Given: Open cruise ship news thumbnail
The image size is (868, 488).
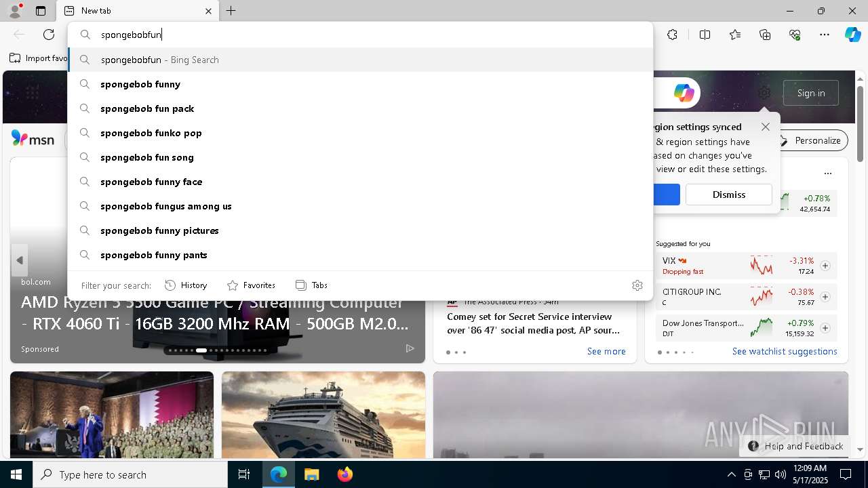Looking at the screenshot, I should (323, 415).
